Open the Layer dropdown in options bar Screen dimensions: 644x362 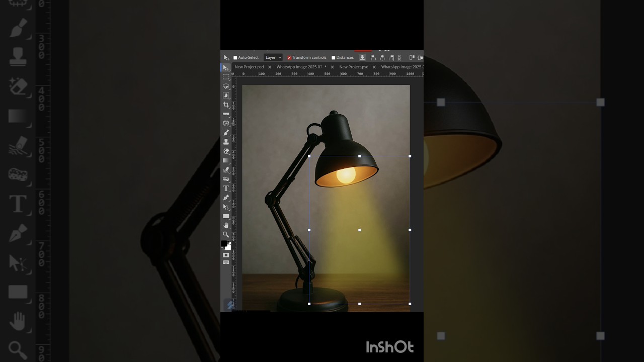pyautogui.click(x=273, y=57)
